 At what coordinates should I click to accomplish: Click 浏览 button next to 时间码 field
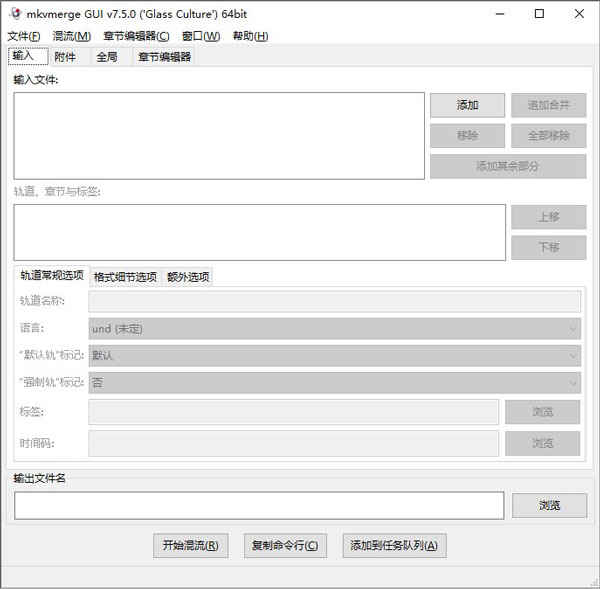tap(542, 444)
